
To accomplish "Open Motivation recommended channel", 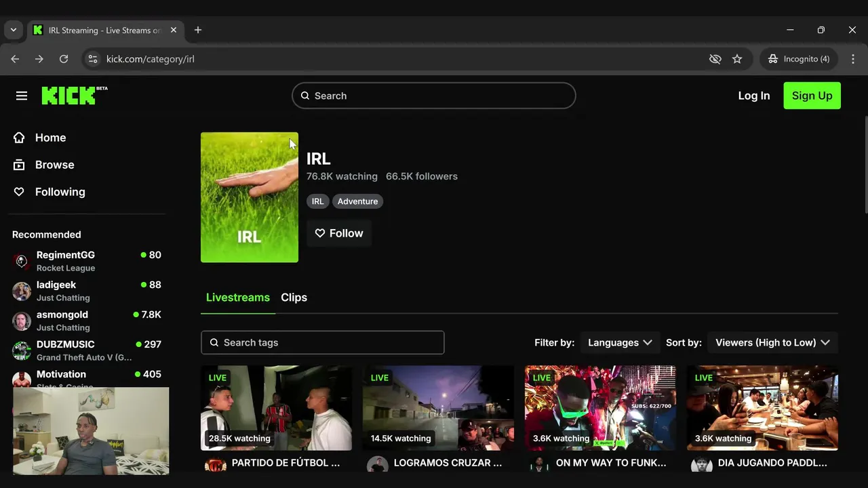I will click(87, 378).
